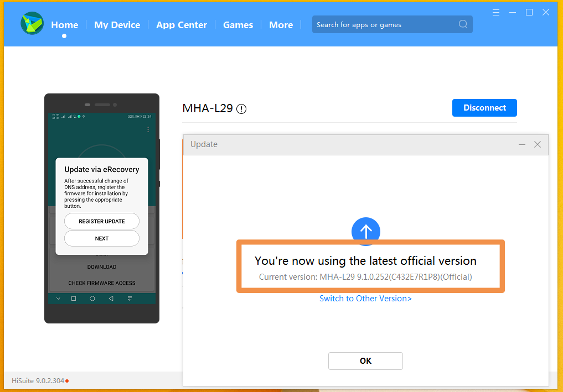The height and width of the screenshot is (392, 563).
Task: Click the MHA-L29 device name
Action: pos(208,108)
